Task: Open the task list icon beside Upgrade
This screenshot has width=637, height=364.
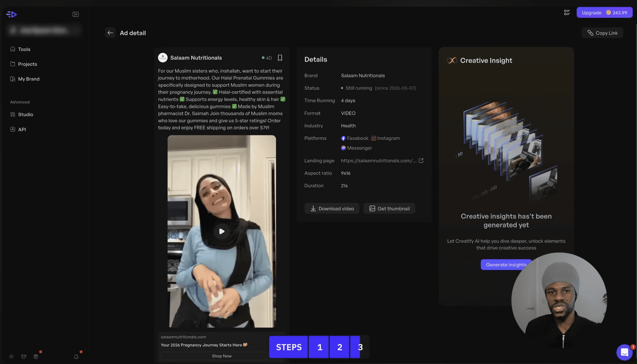Action: [x=567, y=13]
